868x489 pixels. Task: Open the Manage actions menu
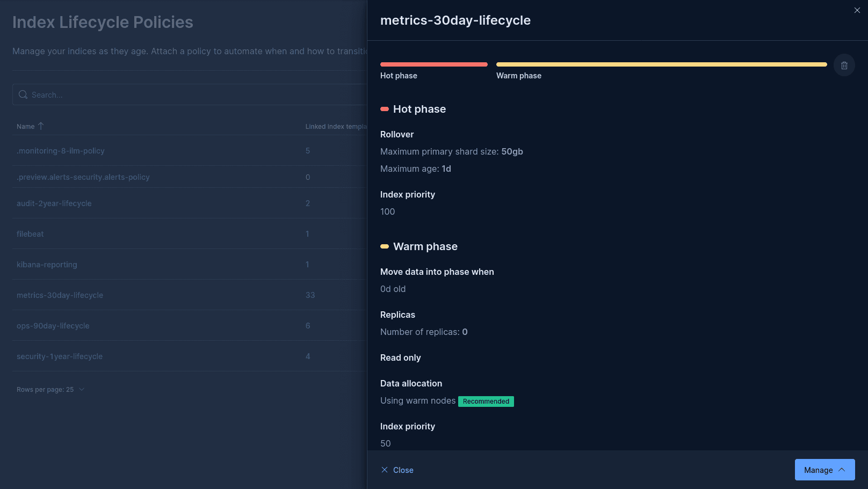(824, 470)
